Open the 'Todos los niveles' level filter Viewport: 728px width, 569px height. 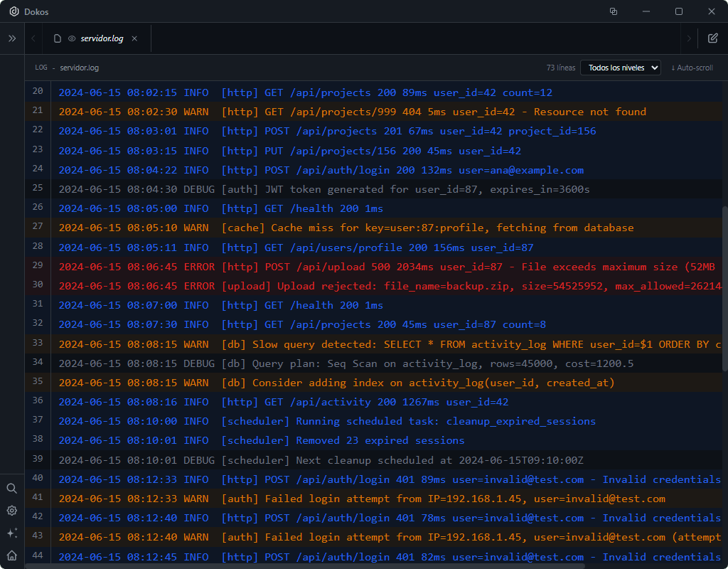coord(621,68)
